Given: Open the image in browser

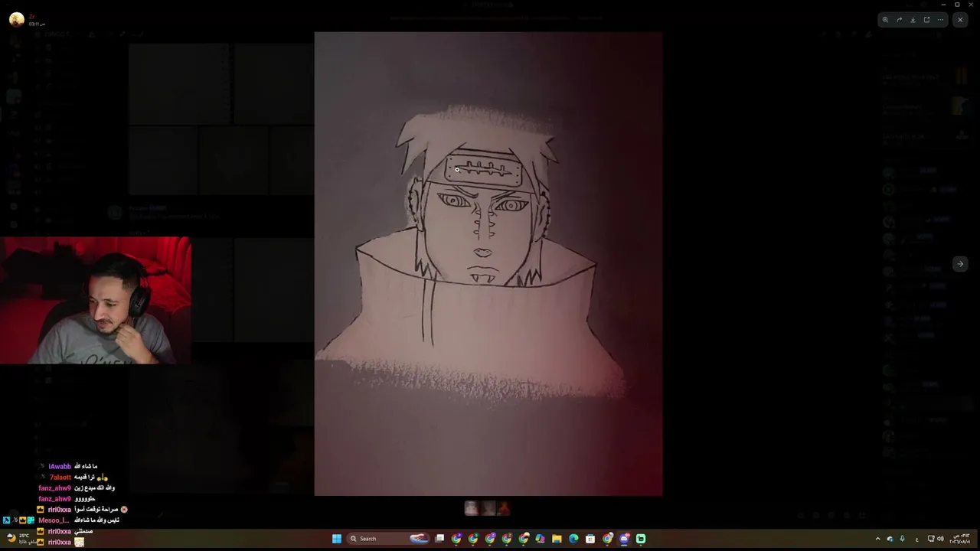Looking at the screenshot, I should [926, 20].
